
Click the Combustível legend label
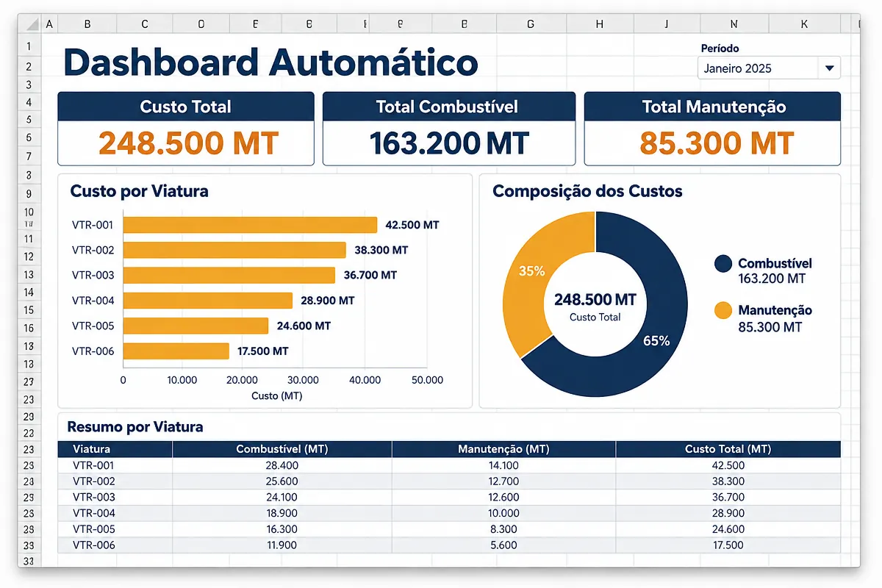775,263
